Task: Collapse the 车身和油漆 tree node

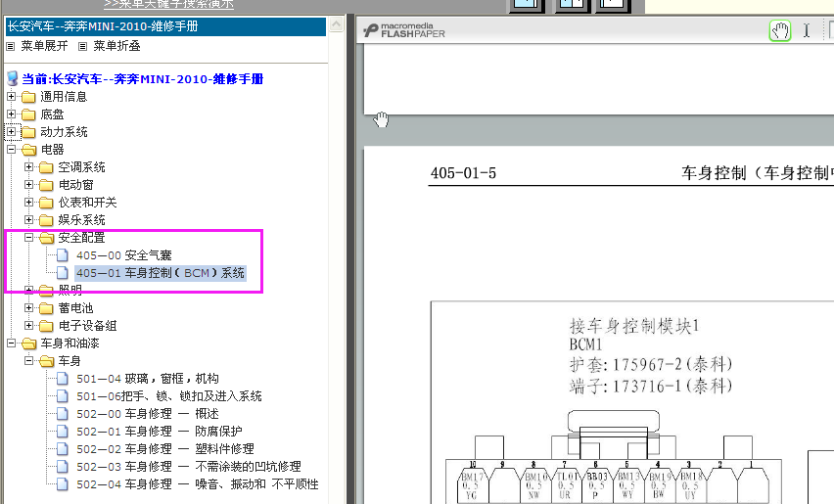Action: tap(11, 343)
